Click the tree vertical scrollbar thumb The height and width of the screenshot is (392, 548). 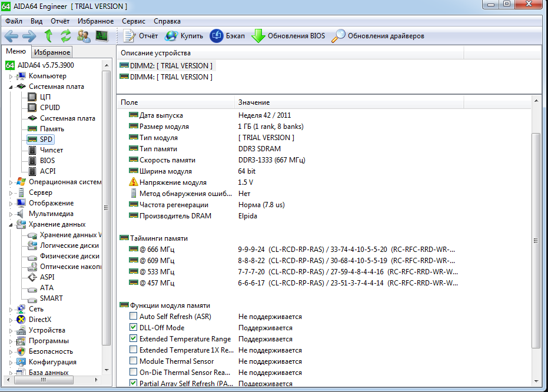click(106, 208)
